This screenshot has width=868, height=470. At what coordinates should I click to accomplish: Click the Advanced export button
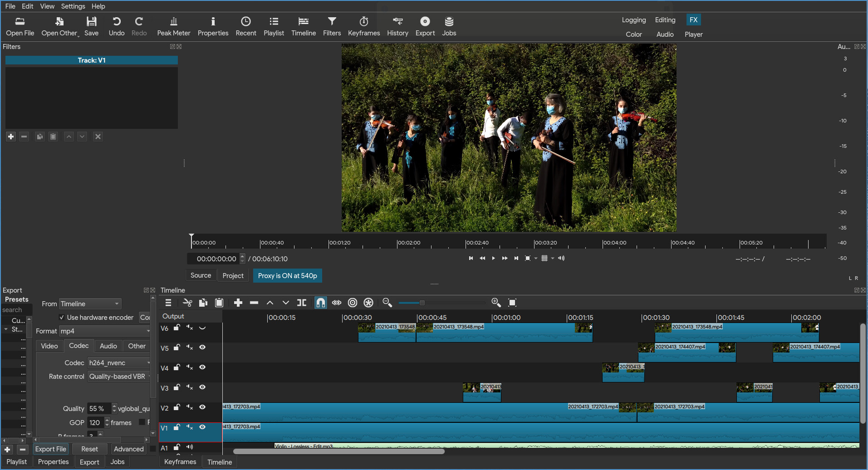129,449
